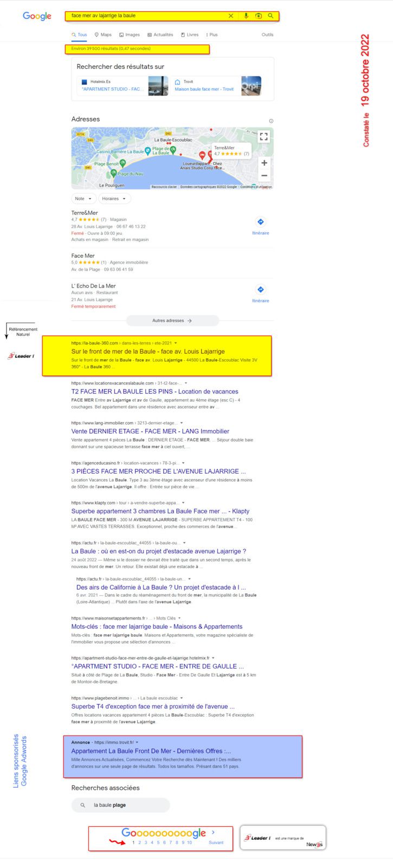The height and width of the screenshot is (868, 393).
Task: Open Superbe appartement 3 chambres Klapty result
Action: pyautogui.click(x=160, y=511)
